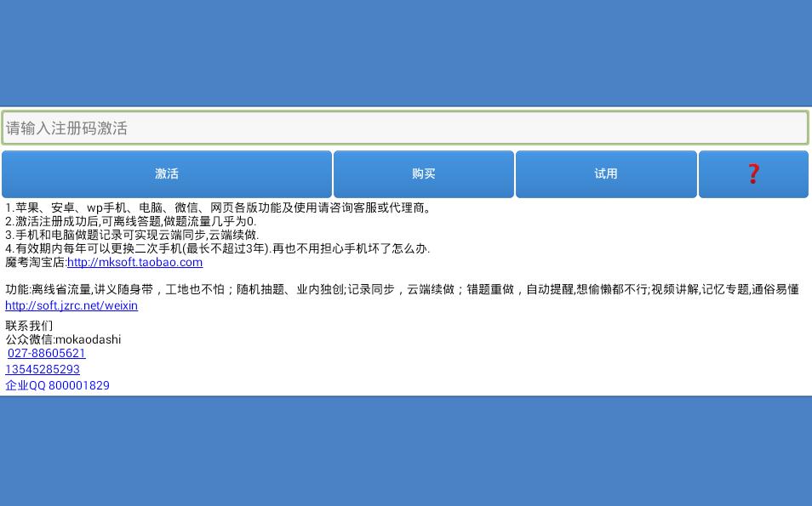Open the mksoft.taobao.com shop link
This screenshot has height=506, width=812.
134,262
